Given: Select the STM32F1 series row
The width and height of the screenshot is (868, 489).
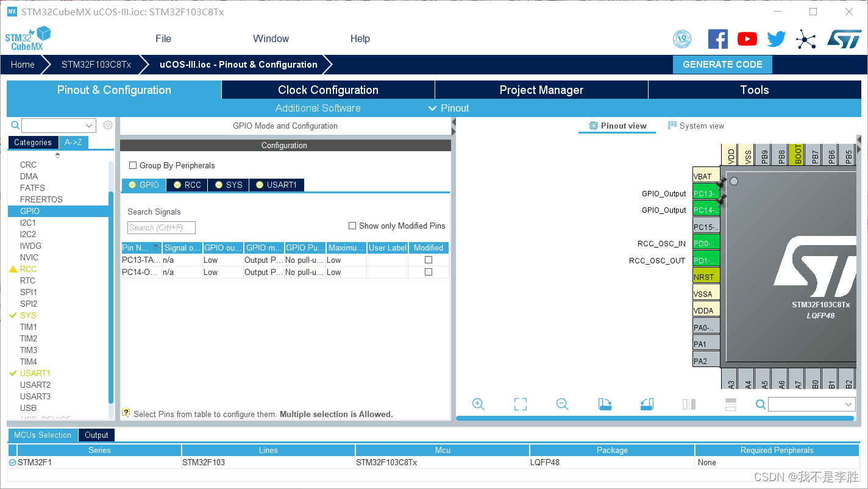Looking at the screenshot, I should [x=434, y=462].
